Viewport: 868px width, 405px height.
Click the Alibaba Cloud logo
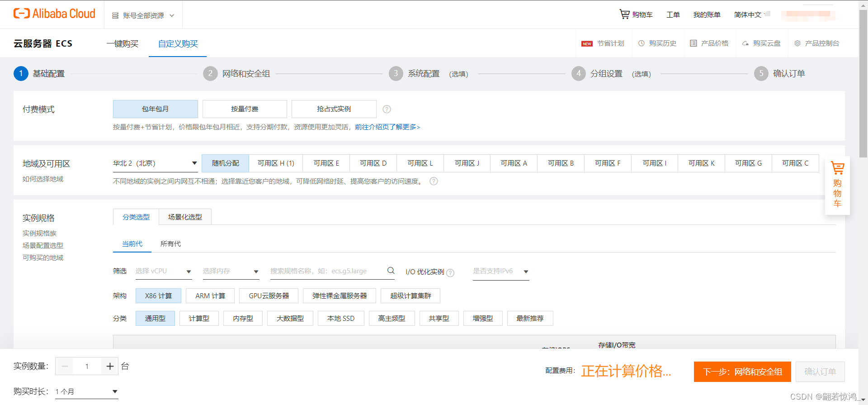[54, 14]
